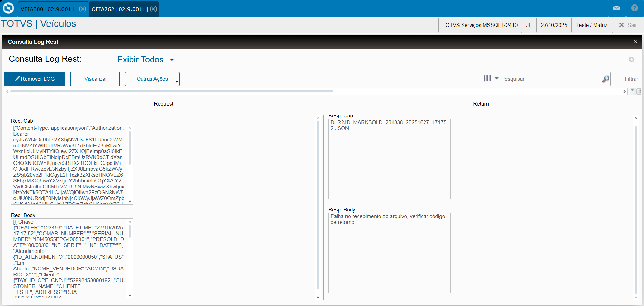Open the Teste / Matriz branch selector
644x306 pixels.
tap(591, 25)
